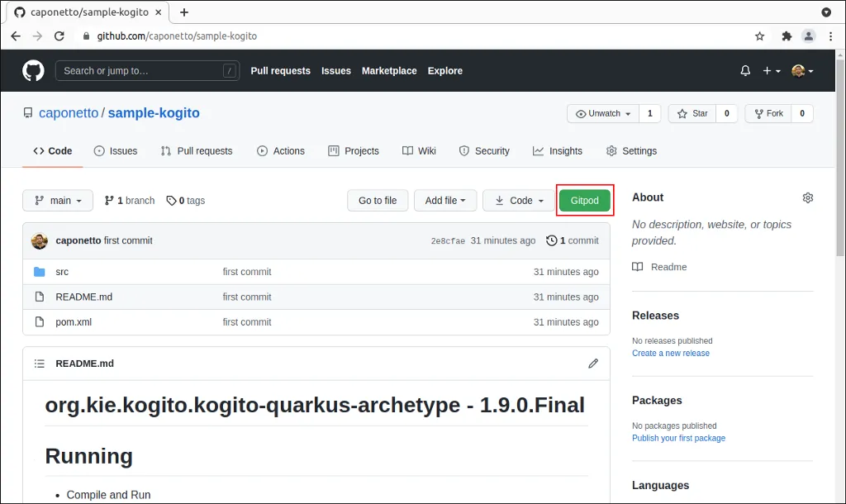Screen dimensions: 846x504
Task: Edit repository details with About gear icon
Action: (808, 197)
